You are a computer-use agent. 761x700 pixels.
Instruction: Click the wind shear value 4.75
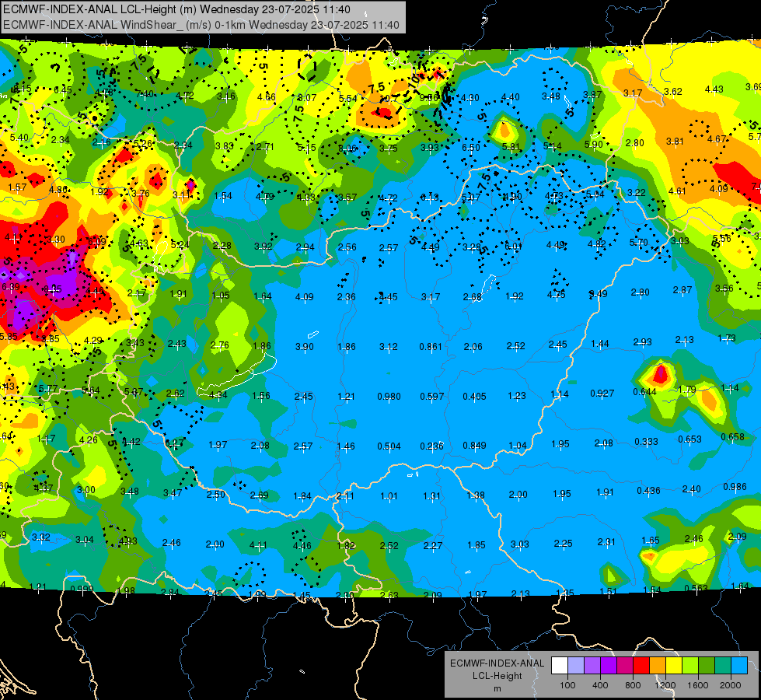pyautogui.click(x=557, y=294)
